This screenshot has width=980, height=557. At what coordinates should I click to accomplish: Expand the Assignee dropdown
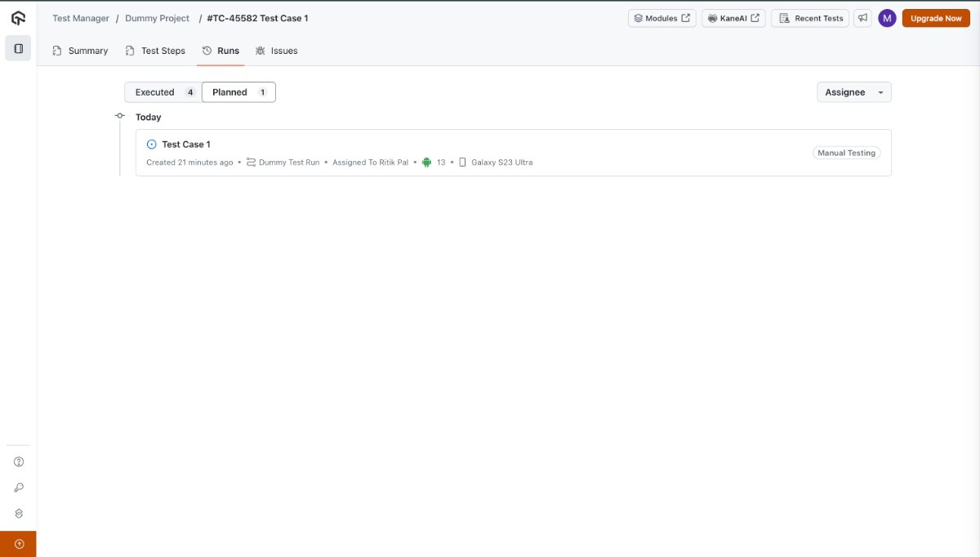pyautogui.click(x=853, y=92)
